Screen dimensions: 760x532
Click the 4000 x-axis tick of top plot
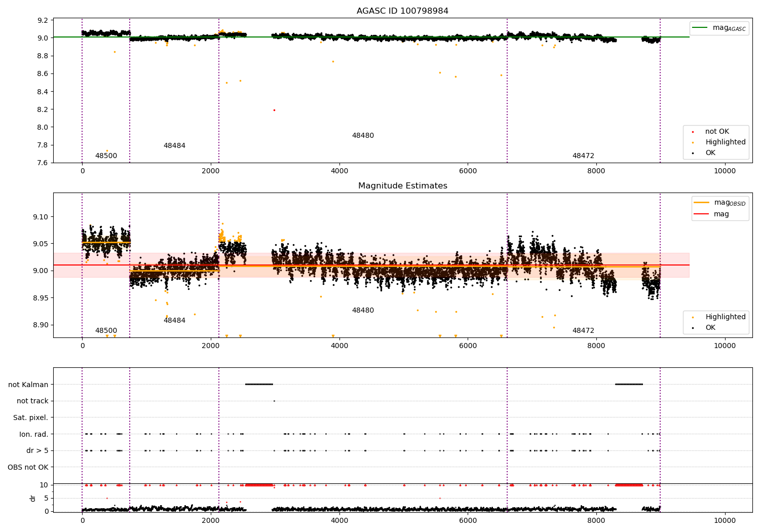click(x=339, y=171)
